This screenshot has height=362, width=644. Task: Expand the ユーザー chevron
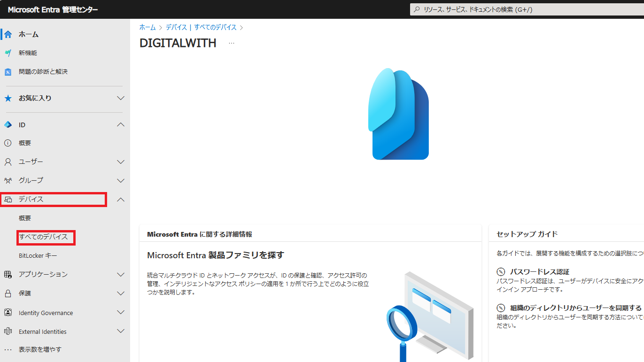(x=121, y=162)
